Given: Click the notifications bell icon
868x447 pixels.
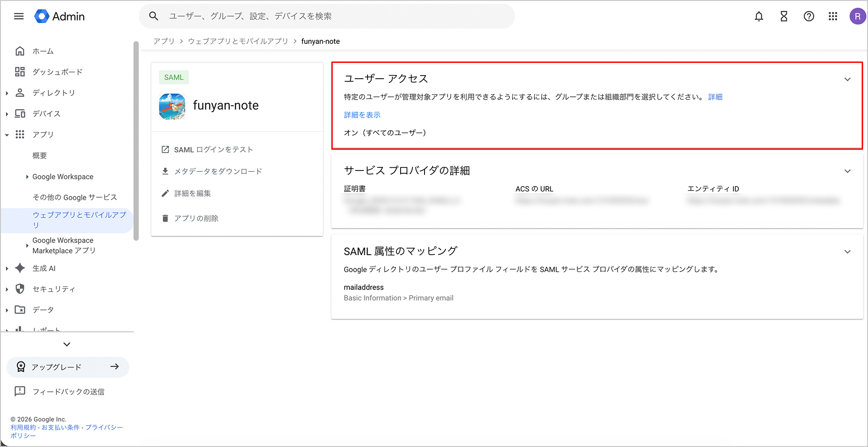Looking at the screenshot, I should point(759,16).
